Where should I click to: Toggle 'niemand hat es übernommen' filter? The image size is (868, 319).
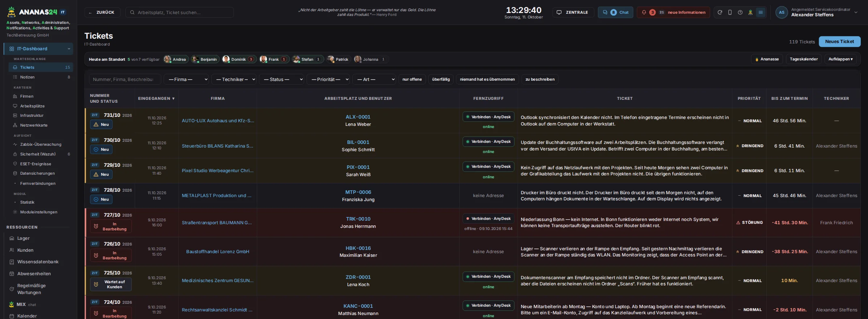click(x=487, y=79)
